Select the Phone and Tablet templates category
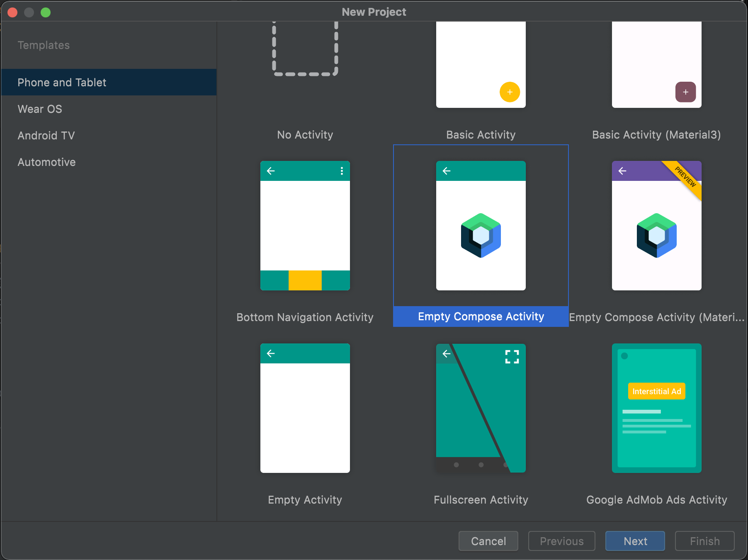Screen dimensions: 748x560 coord(109,82)
